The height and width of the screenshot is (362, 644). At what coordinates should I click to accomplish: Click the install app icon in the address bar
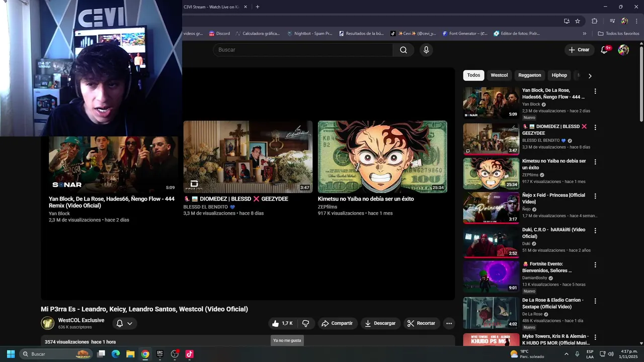click(x=567, y=21)
